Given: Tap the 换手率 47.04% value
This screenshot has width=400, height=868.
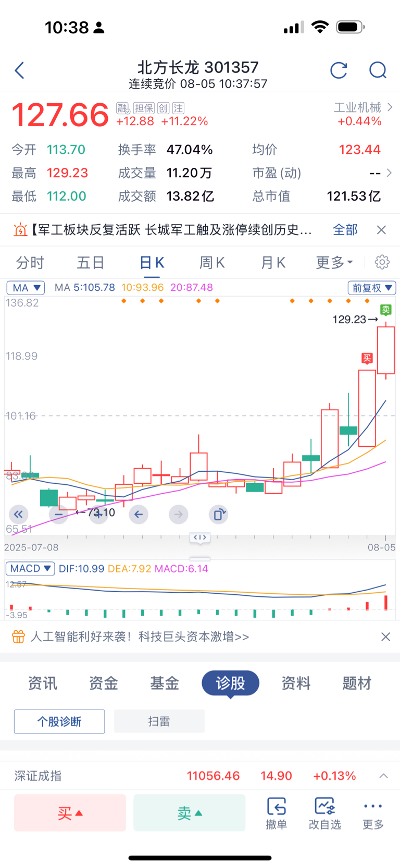Looking at the screenshot, I should pyautogui.click(x=190, y=150).
